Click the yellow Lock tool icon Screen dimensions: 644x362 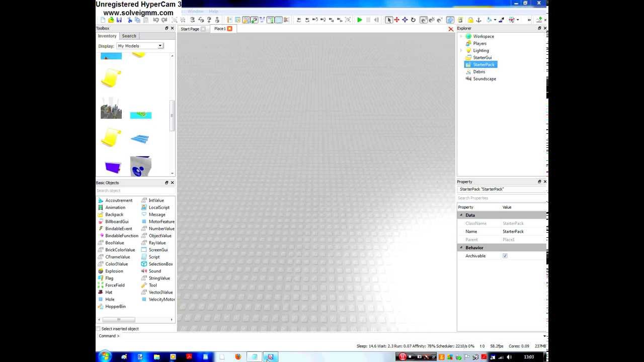point(470,20)
